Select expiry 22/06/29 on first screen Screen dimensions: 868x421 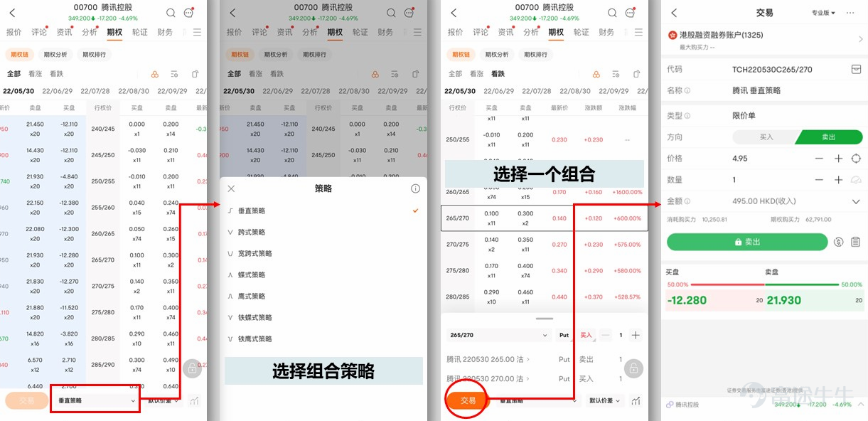point(58,92)
